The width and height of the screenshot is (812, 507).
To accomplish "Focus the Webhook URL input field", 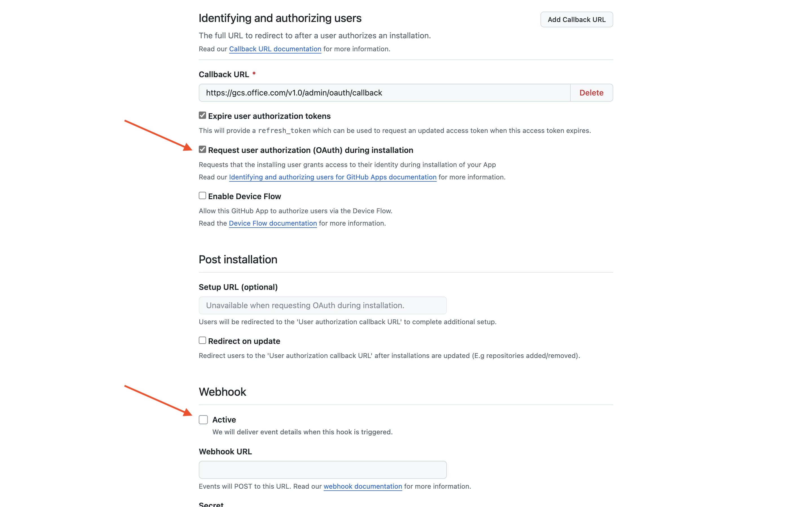I will (323, 470).
